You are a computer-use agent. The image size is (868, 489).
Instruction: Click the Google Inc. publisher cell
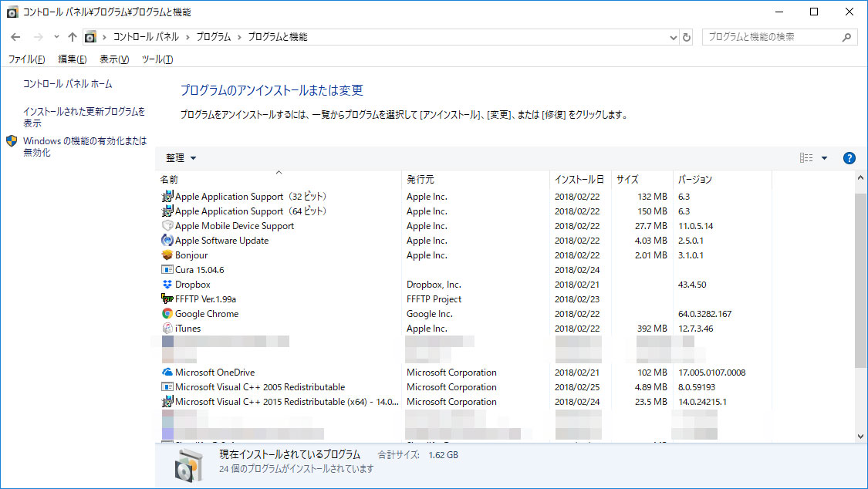[x=430, y=314]
